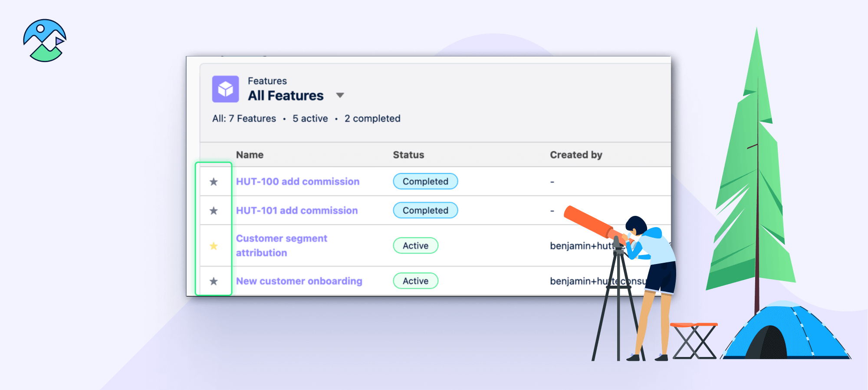The image size is (868, 390).
Task: Click the Completed badge for HUT-100
Action: click(x=425, y=182)
